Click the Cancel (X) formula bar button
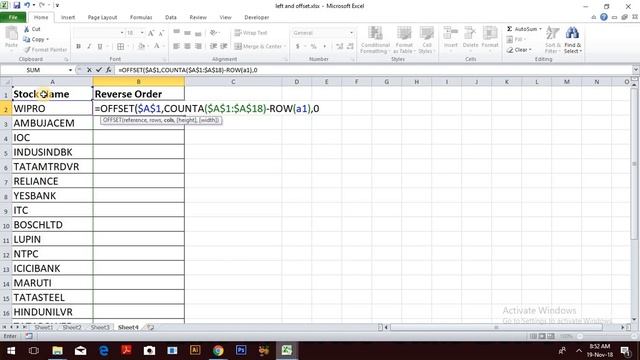The height and width of the screenshot is (360, 640). coord(89,70)
